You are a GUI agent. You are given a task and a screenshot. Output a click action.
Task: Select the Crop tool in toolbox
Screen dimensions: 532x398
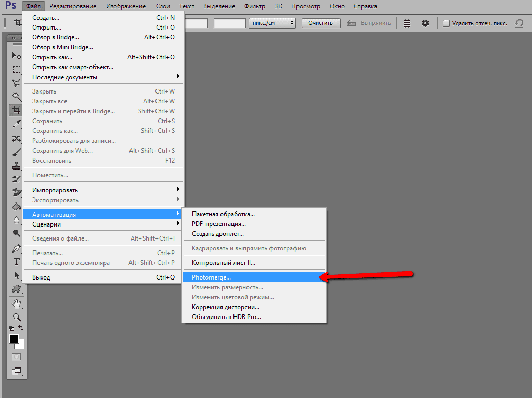point(16,110)
